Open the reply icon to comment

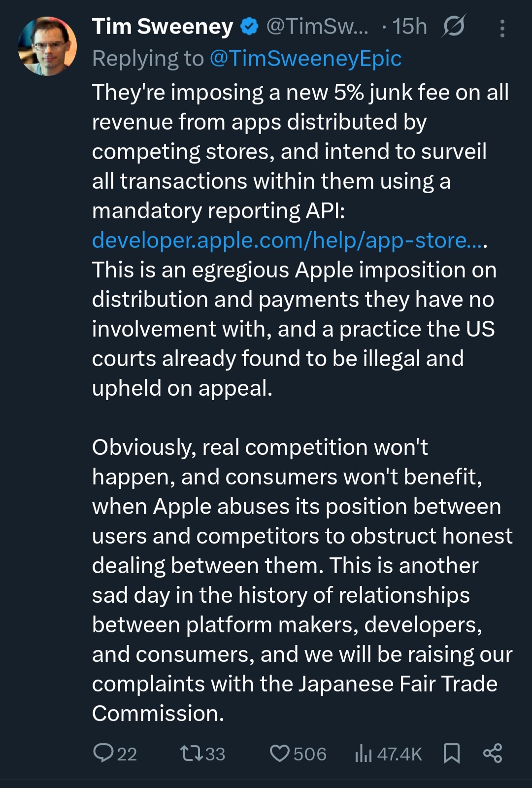click(x=103, y=753)
